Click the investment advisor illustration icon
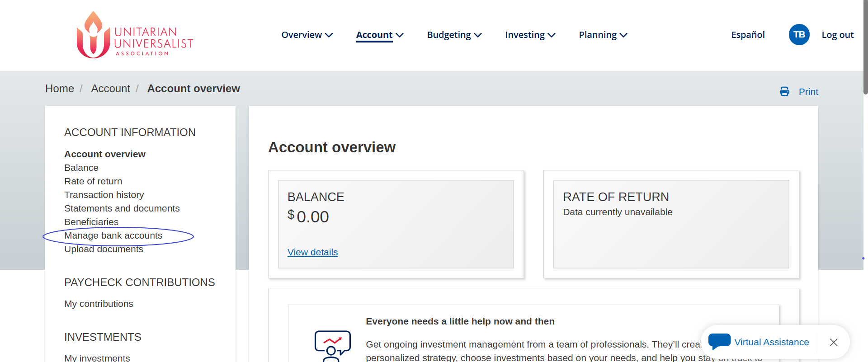This screenshot has width=868, height=362. [332, 346]
